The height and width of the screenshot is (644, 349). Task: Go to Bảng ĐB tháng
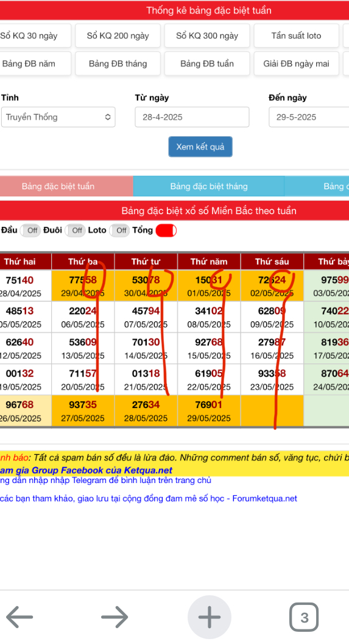point(118,63)
